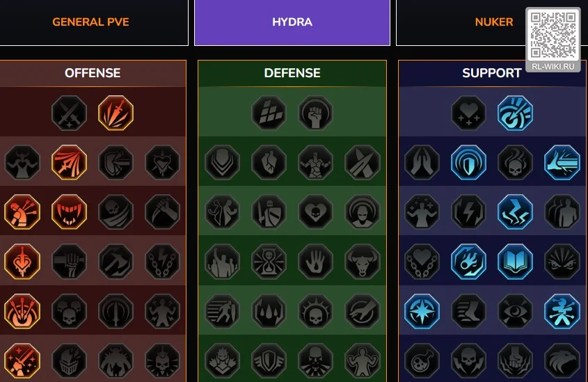Click the Offense tree header
The image size is (588, 382).
pos(93,73)
